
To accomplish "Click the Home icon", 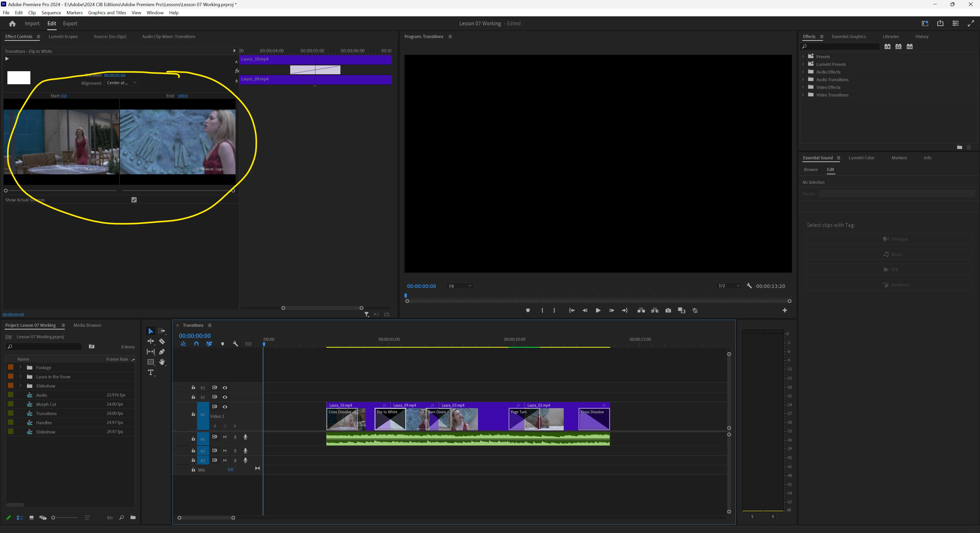I will 12,23.
